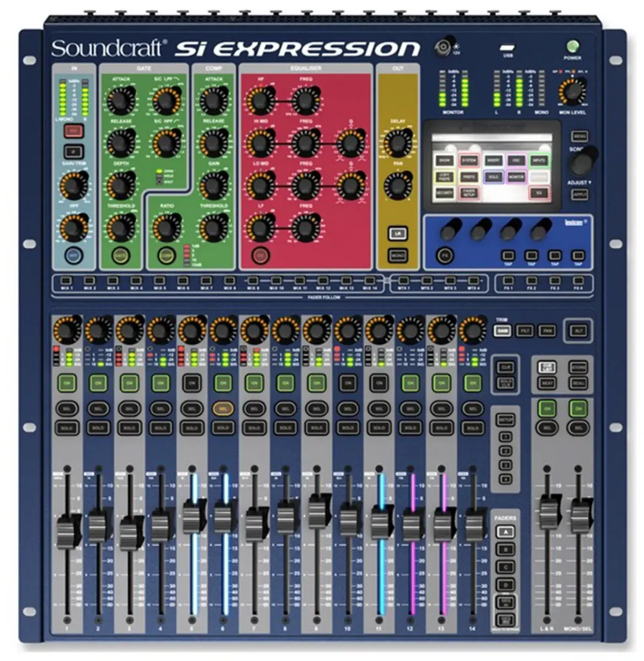644x661 pixels.
Task: Select fader layer A button
Action: tap(505, 532)
